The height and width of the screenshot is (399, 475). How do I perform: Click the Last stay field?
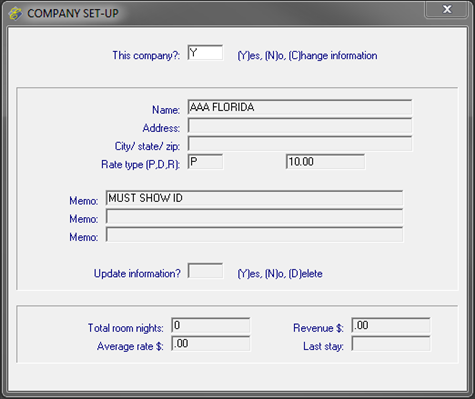point(391,343)
